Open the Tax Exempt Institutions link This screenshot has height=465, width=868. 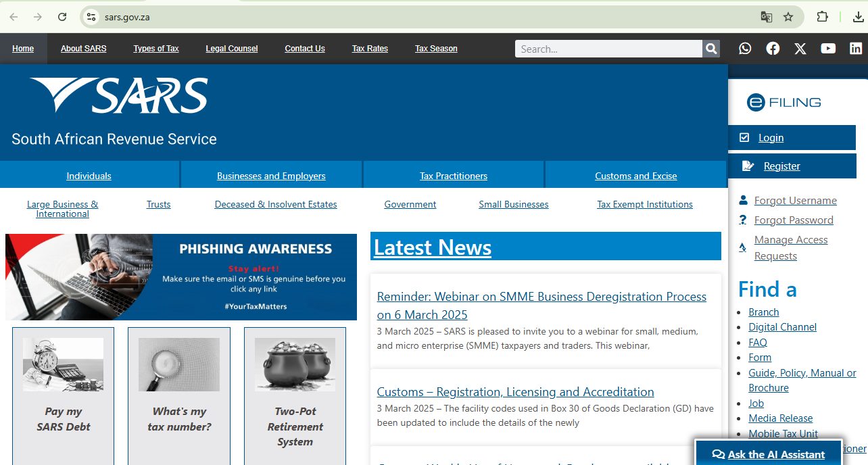pyautogui.click(x=645, y=205)
